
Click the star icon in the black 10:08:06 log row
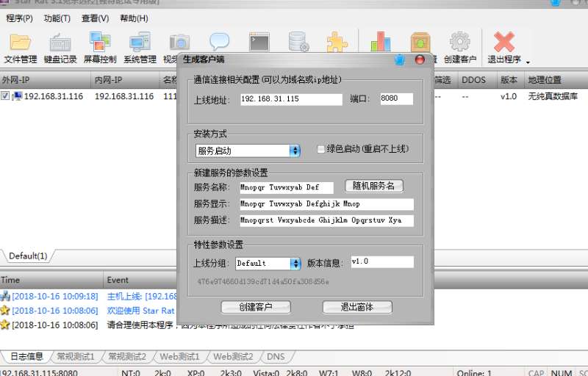[5, 325]
